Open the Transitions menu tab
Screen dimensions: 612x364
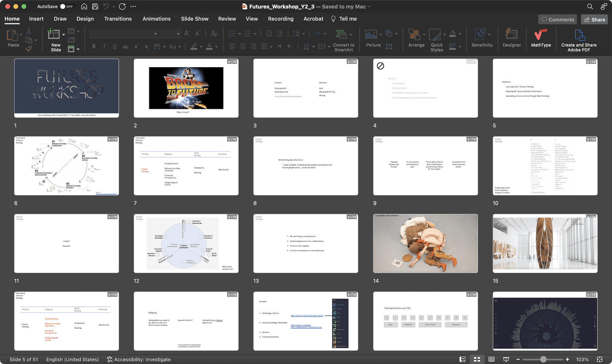(x=118, y=19)
